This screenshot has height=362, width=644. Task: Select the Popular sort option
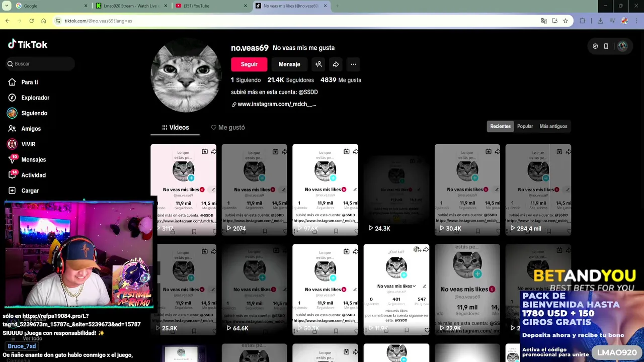[525, 126]
